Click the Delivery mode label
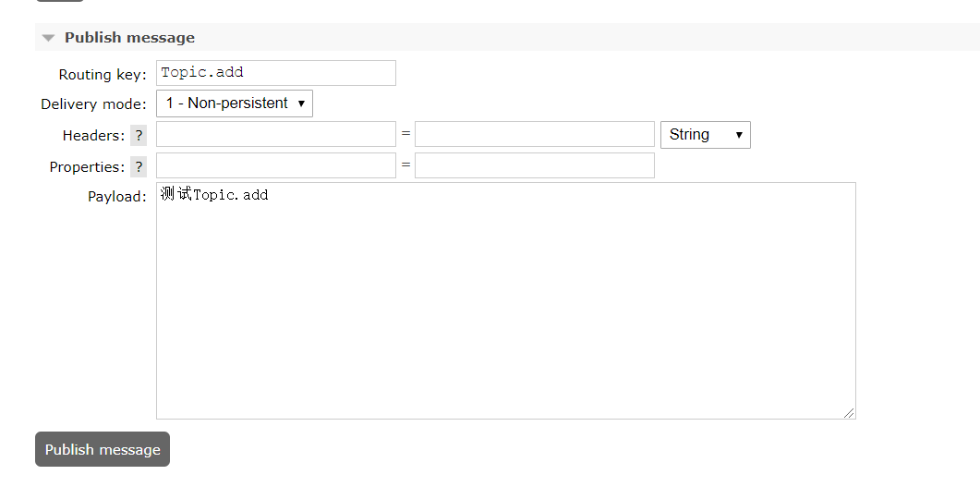Viewport: 980px width, 487px height. (x=92, y=104)
